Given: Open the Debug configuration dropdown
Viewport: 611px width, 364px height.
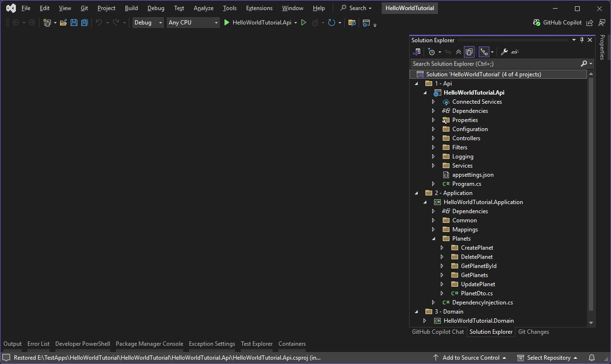Looking at the screenshot, I should [149, 23].
